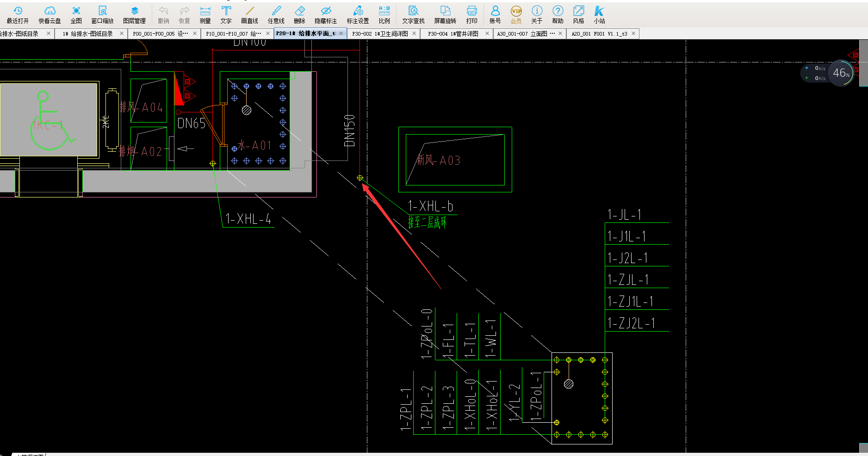Open the 帮助 help icon
This screenshot has width=868, height=456.
(x=558, y=15)
